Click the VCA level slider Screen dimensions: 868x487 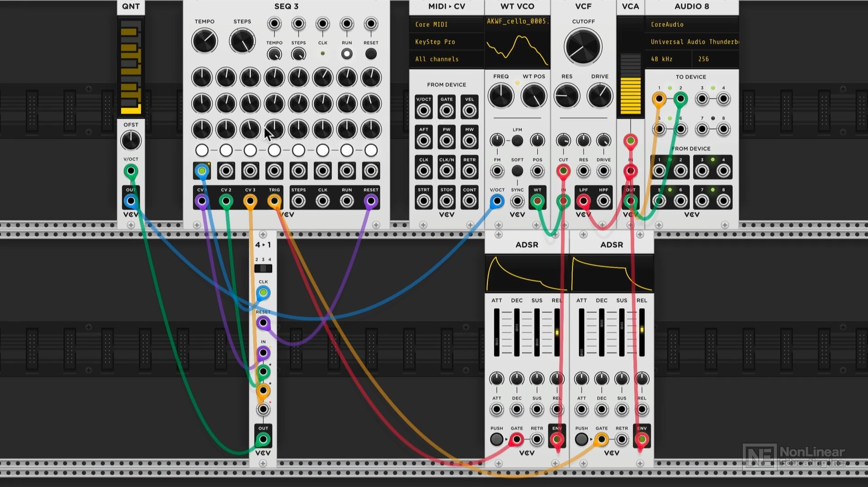[x=630, y=84]
